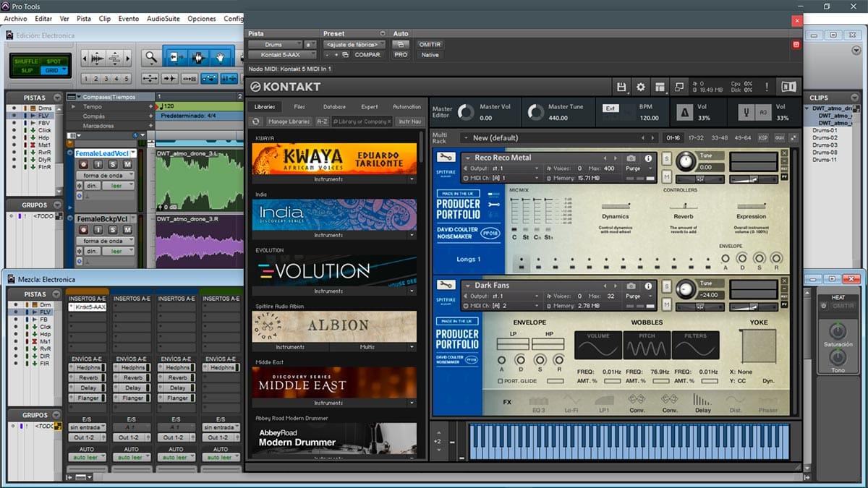The image size is (868, 488).
Task: Select the Pitch wobble waveform
Action: click(x=647, y=346)
